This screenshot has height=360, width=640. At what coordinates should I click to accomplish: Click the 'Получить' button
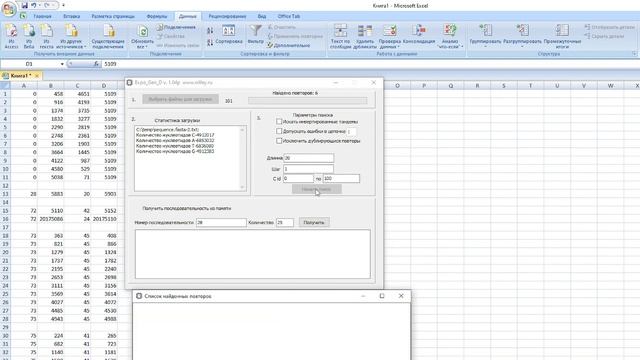314,222
